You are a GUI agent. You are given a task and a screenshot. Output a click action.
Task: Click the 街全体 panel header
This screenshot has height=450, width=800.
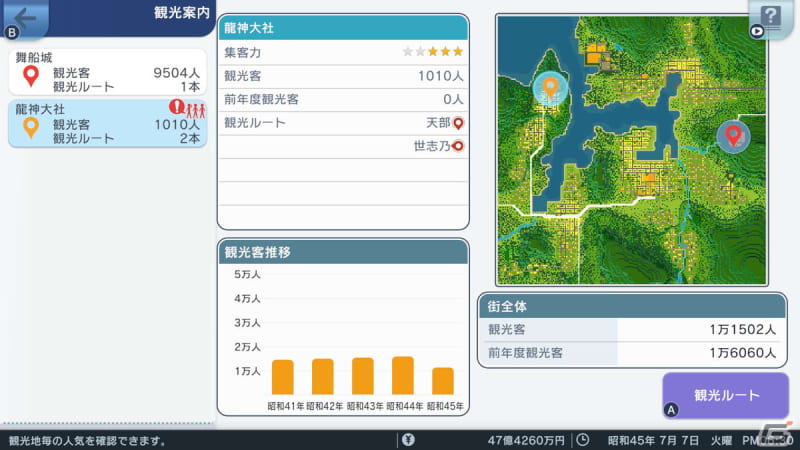632,306
